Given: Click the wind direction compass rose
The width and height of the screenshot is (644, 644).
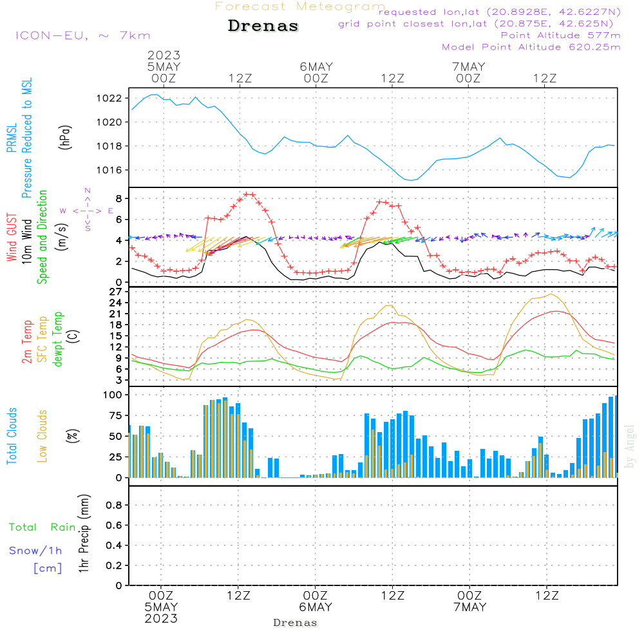Looking at the screenshot, I should pos(88,211).
